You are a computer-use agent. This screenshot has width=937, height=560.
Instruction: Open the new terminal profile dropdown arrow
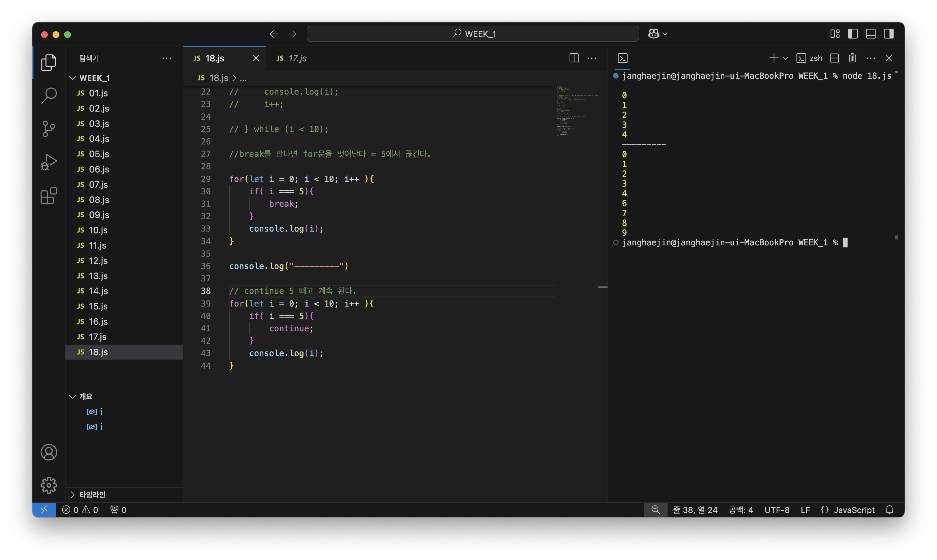(x=786, y=58)
